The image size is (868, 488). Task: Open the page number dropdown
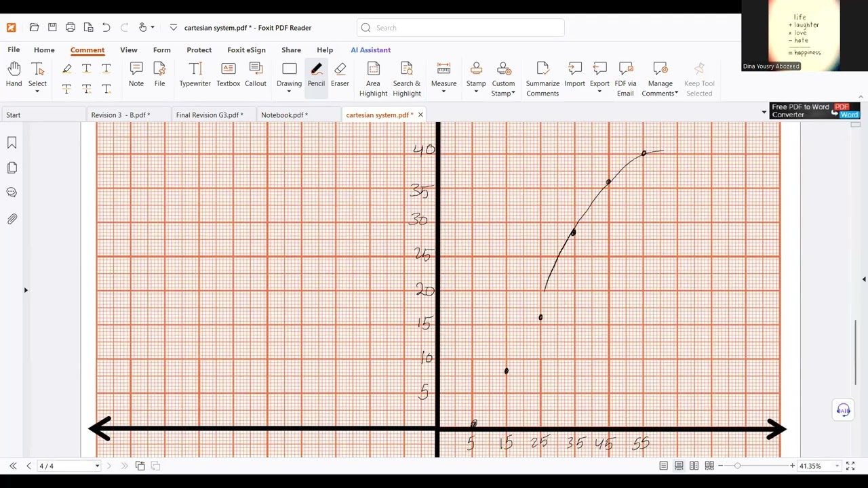(x=97, y=466)
